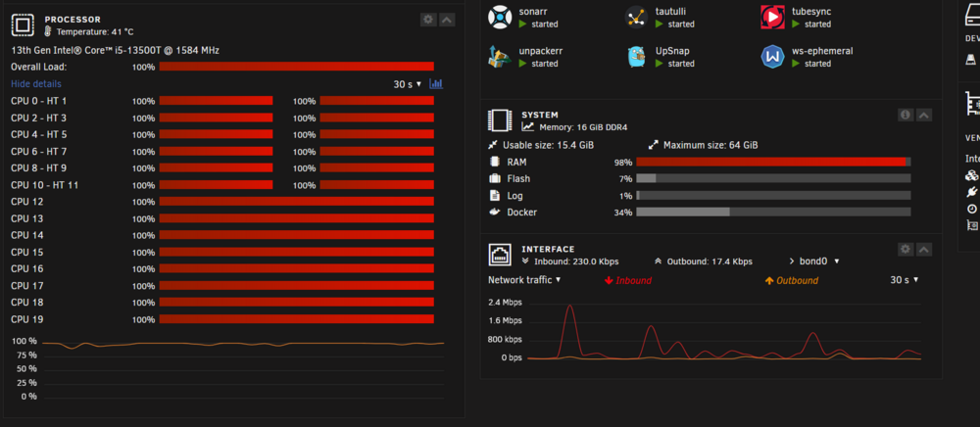980x427 pixels.
Task: Click the System memory chip icon
Action: pos(500,119)
